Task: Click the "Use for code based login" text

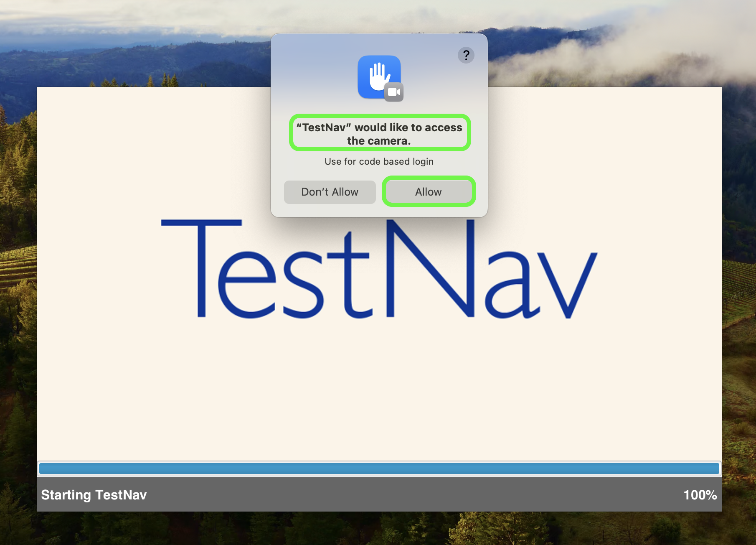Action: coord(379,161)
